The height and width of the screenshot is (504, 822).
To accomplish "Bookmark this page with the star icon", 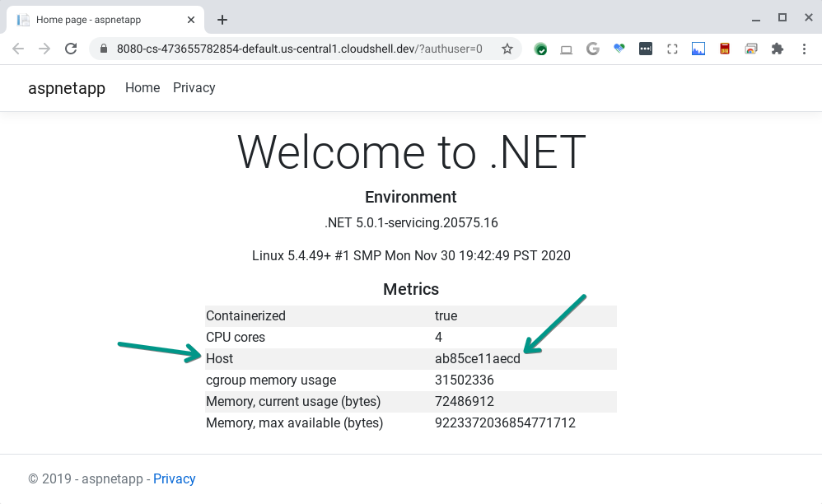I will pyautogui.click(x=507, y=49).
